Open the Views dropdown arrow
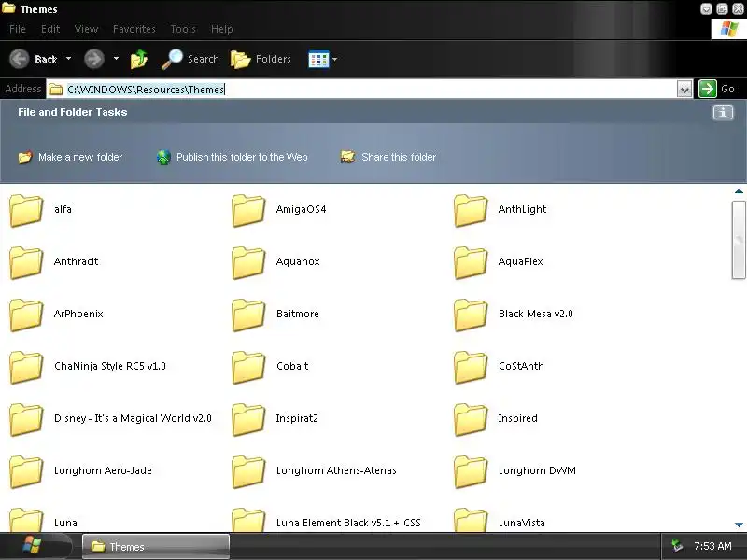Viewport: 747px width, 560px height. [x=334, y=60]
